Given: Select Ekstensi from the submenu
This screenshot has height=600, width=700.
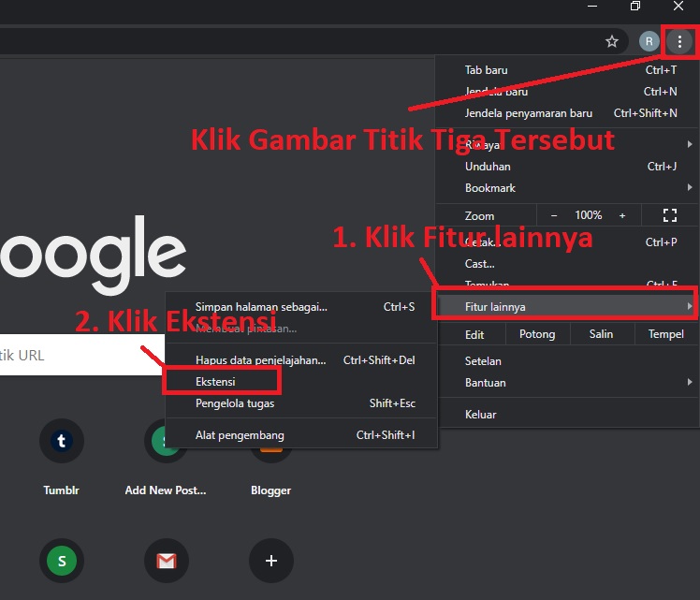Looking at the screenshot, I should point(216,382).
